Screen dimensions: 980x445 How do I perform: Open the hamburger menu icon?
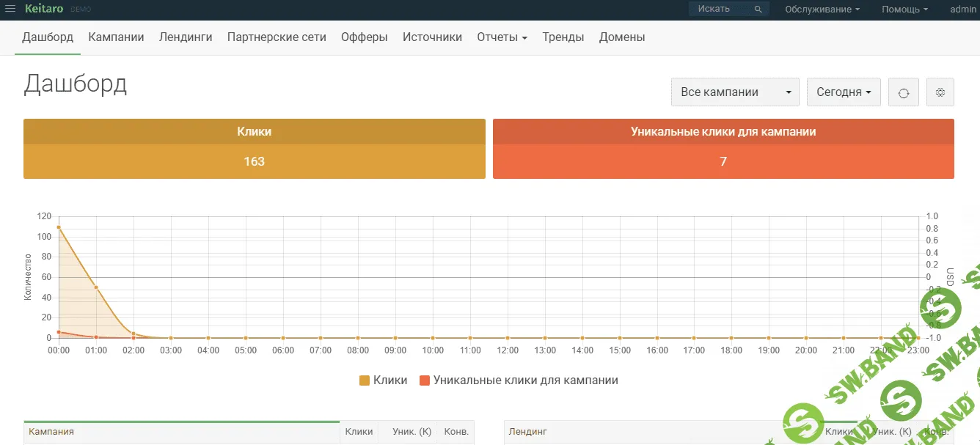click(10, 9)
